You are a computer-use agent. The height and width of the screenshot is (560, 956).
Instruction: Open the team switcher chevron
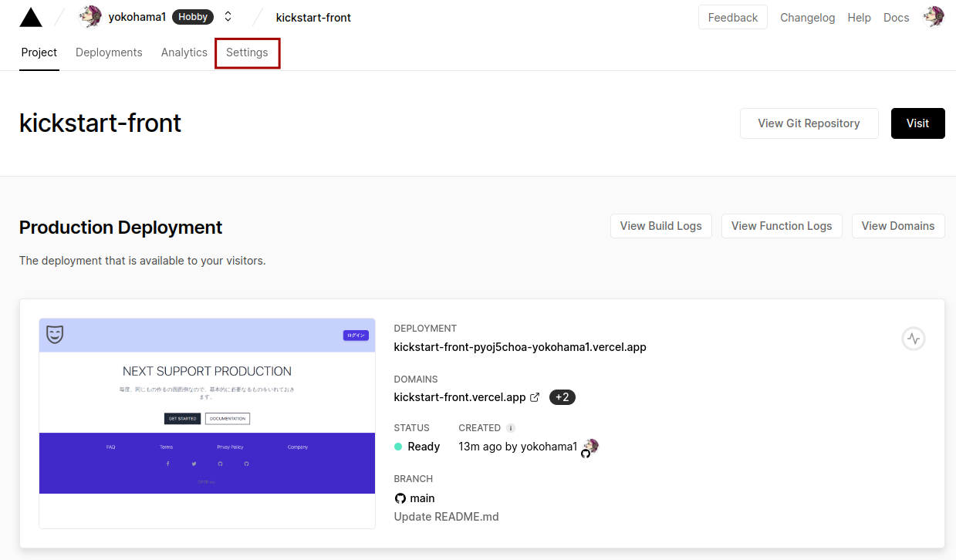[x=227, y=16]
